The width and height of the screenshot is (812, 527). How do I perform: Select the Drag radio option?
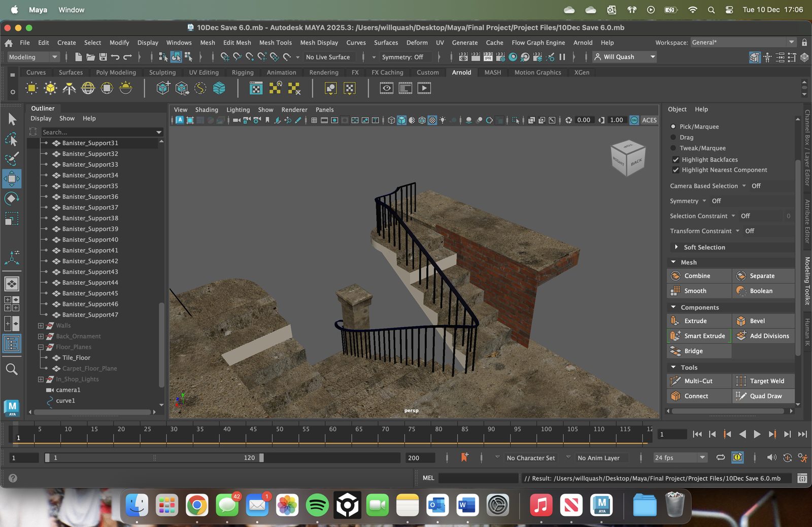point(673,137)
